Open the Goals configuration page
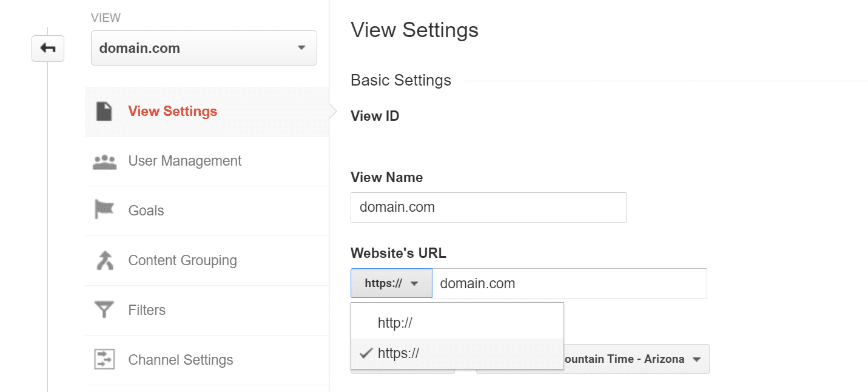Screen dimensions: 868x392 click(146, 211)
